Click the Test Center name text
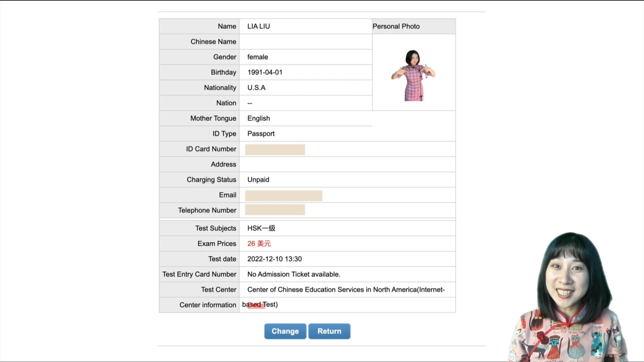 346,290
